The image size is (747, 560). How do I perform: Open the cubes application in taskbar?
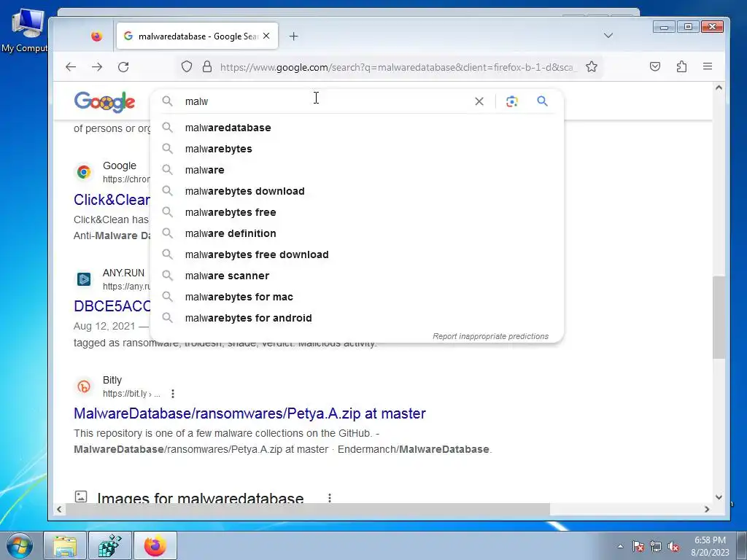tap(110, 545)
